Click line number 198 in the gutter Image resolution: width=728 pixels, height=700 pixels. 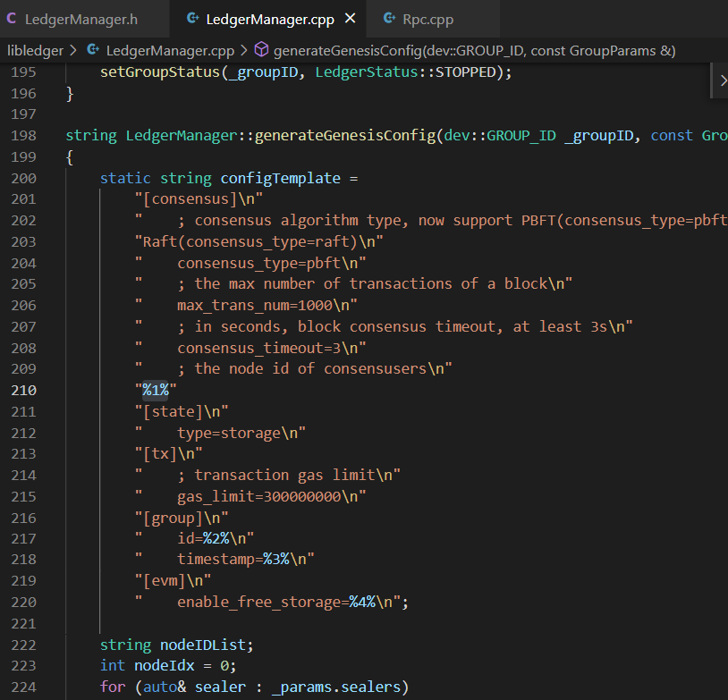tap(23, 136)
